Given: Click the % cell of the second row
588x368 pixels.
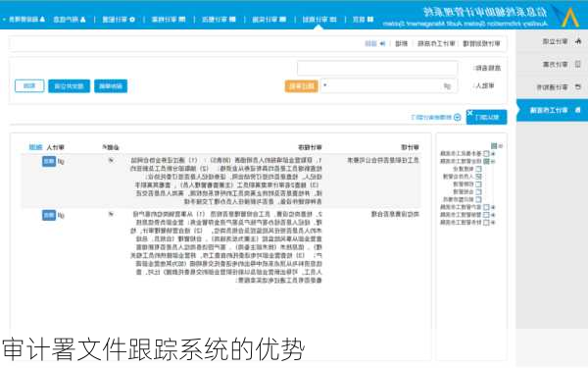Looking at the screenshot, I should 111,214.
